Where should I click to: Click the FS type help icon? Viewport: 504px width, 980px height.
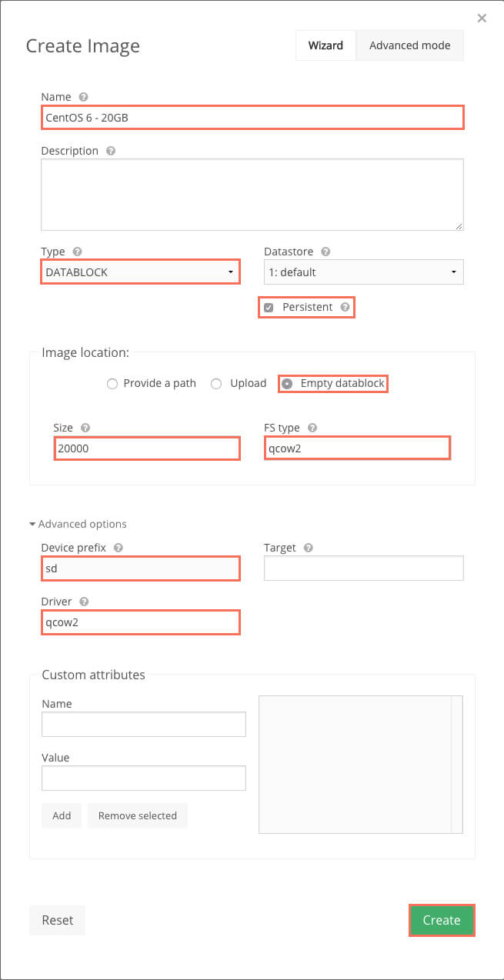312,428
